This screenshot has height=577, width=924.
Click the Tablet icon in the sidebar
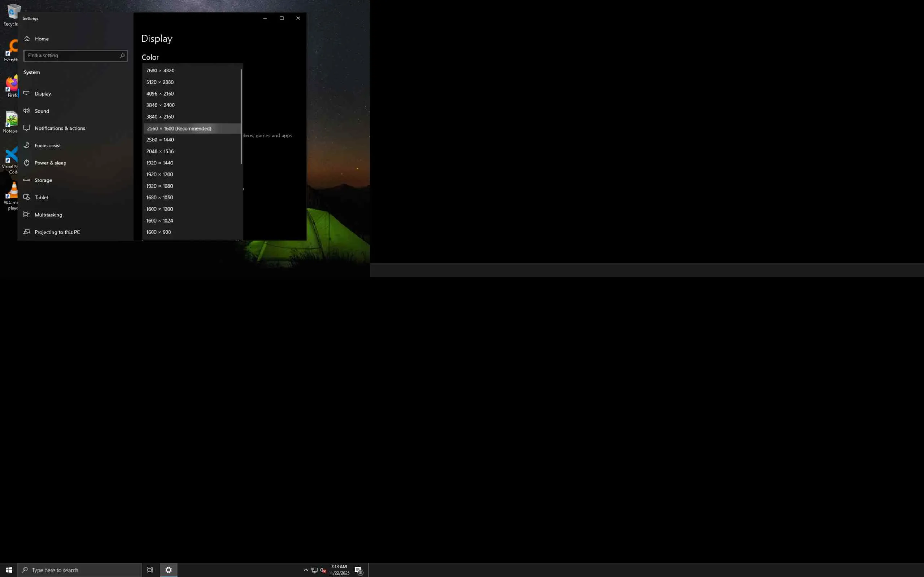click(26, 197)
